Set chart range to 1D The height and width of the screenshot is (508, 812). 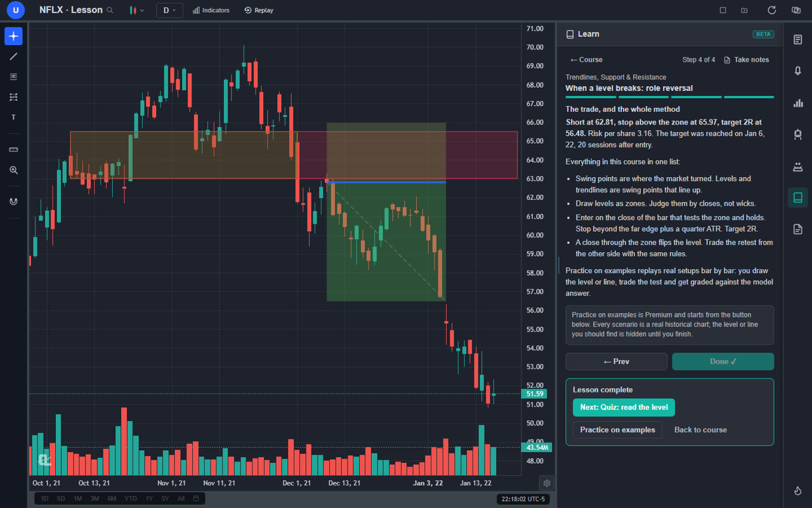[x=44, y=498]
